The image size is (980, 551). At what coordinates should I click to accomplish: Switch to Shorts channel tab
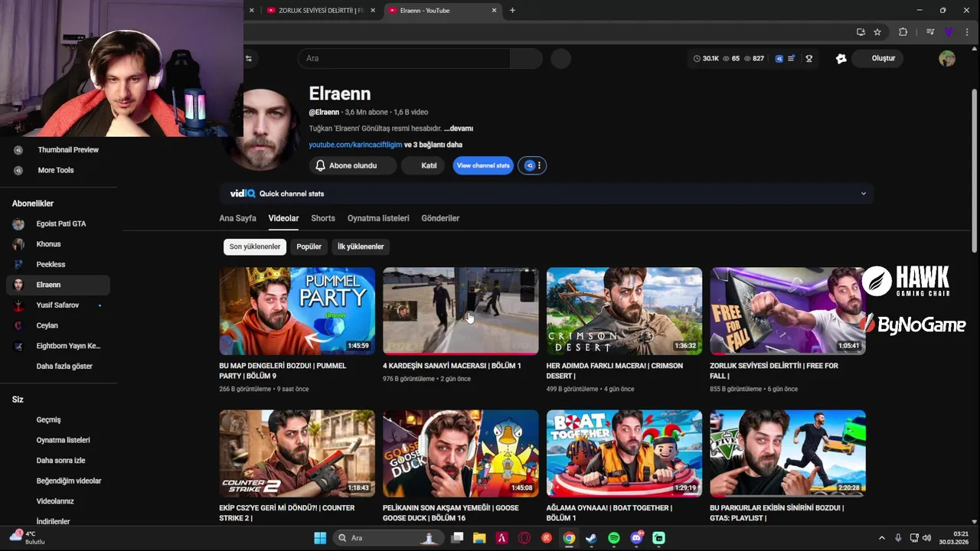tap(323, 218)
